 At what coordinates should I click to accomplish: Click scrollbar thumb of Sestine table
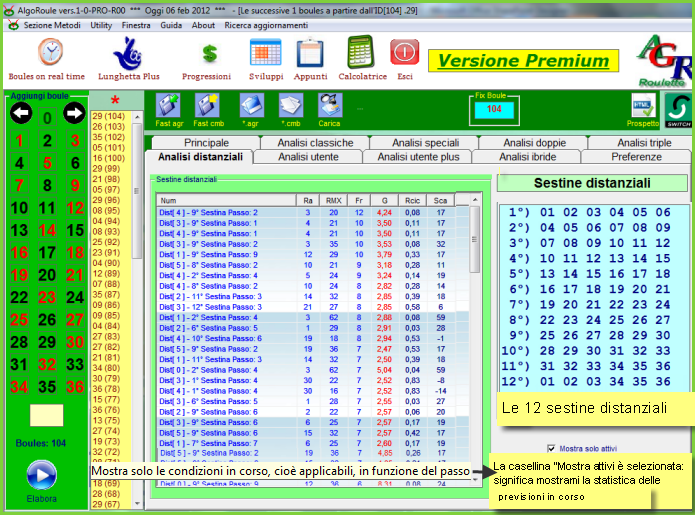point(474,239)
